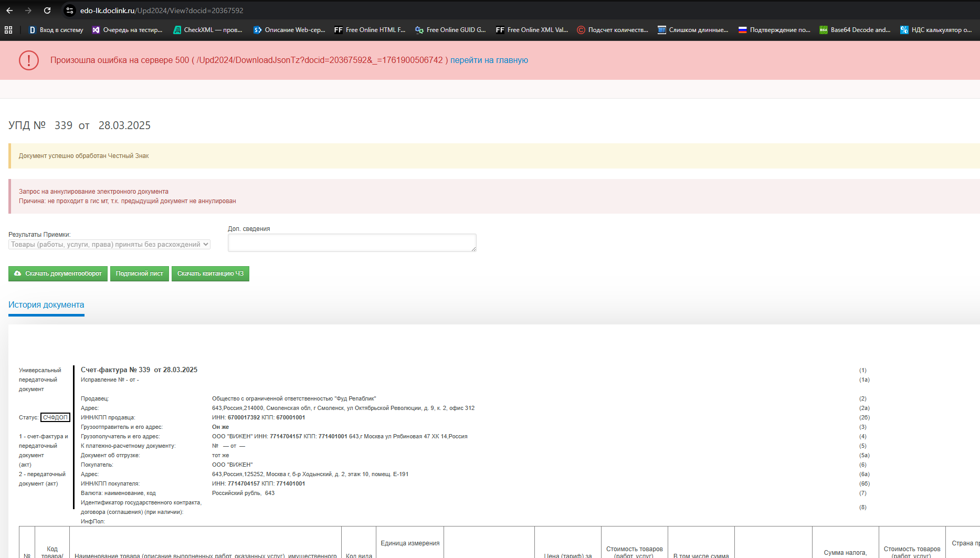Open the Base64 Decode and... bookmark

click(x=855, y=30)
